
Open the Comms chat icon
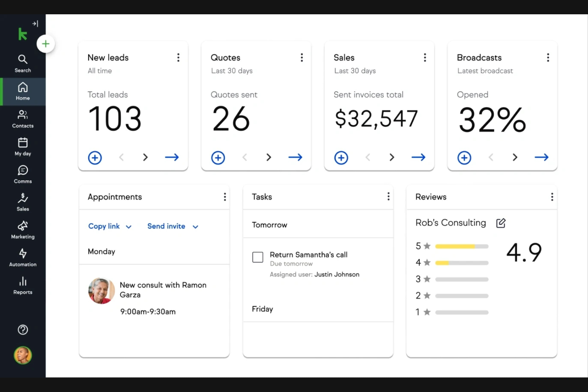23,174
